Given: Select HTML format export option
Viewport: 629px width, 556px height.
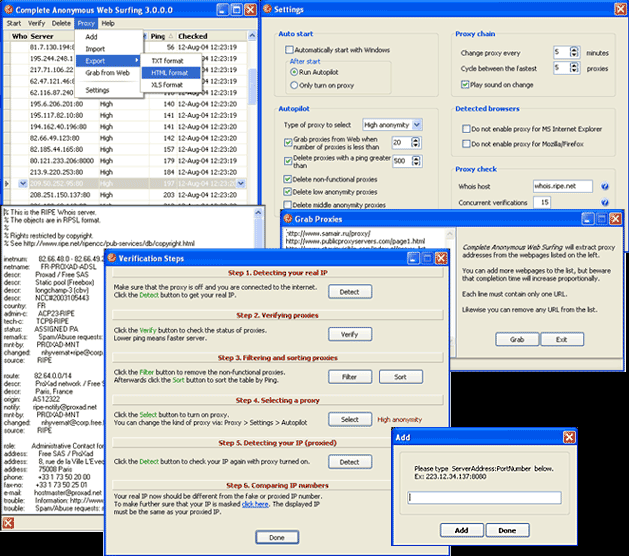Looking at the screenshot, I should 169,73.
